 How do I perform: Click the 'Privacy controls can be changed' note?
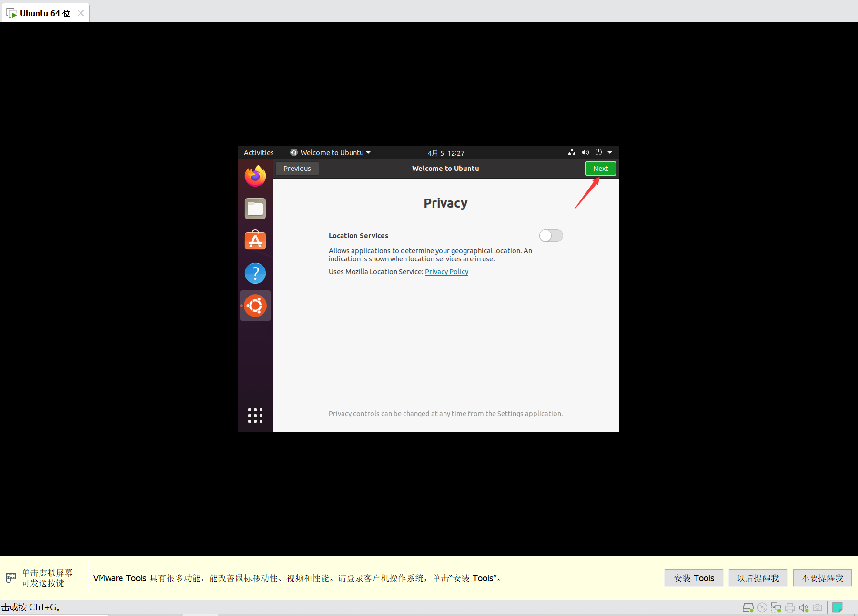point(445,414)
